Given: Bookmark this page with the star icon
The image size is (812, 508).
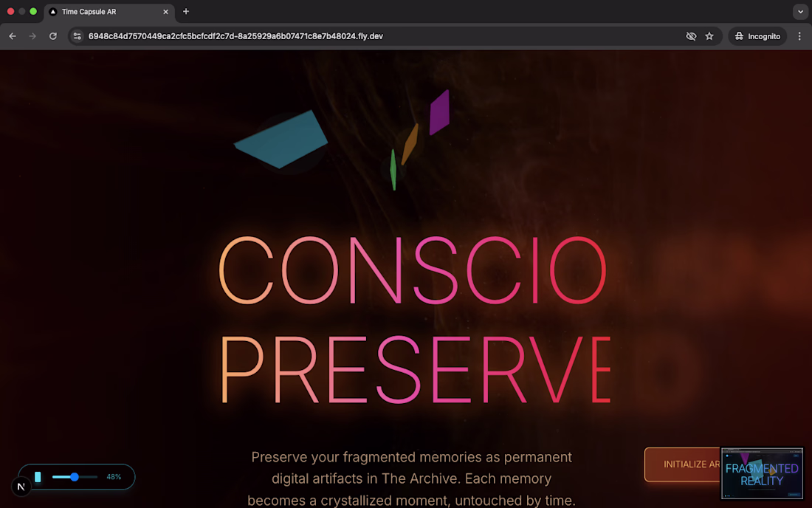Looking at the screenshot, I should pos(709,36).
